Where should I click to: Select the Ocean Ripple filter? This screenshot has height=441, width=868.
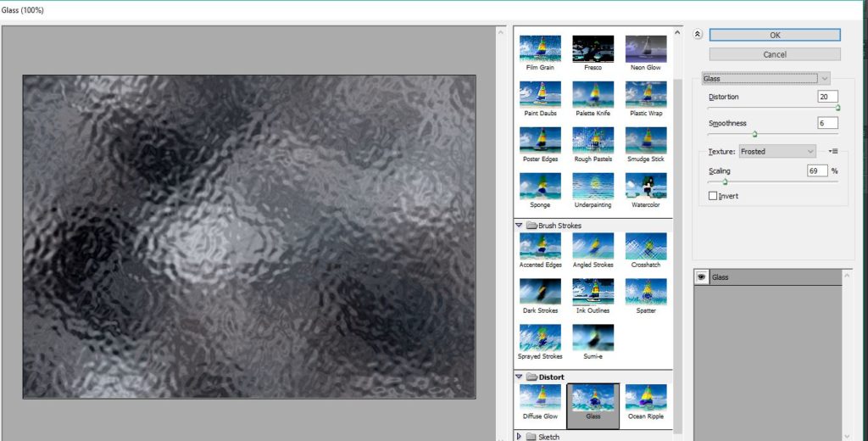[646, 398]
